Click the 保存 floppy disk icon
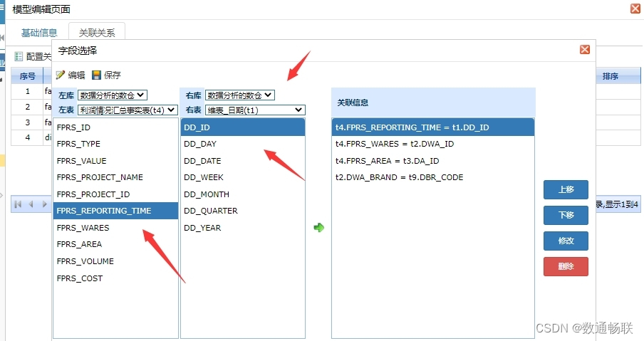The image size is (644, 341). coord(96,75)
